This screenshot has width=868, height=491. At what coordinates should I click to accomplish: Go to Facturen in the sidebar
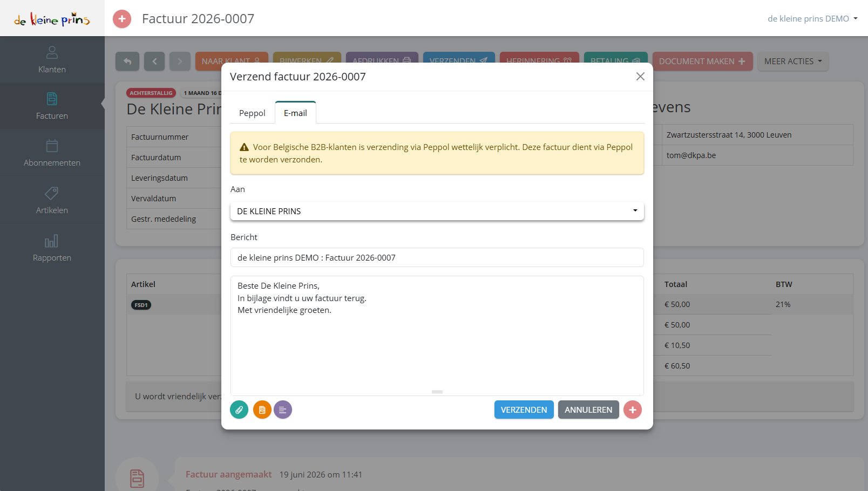coord(52,106)
